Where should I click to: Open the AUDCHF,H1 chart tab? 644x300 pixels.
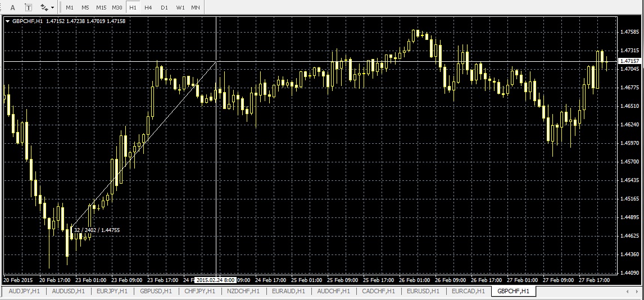click(x=333, y=291)
